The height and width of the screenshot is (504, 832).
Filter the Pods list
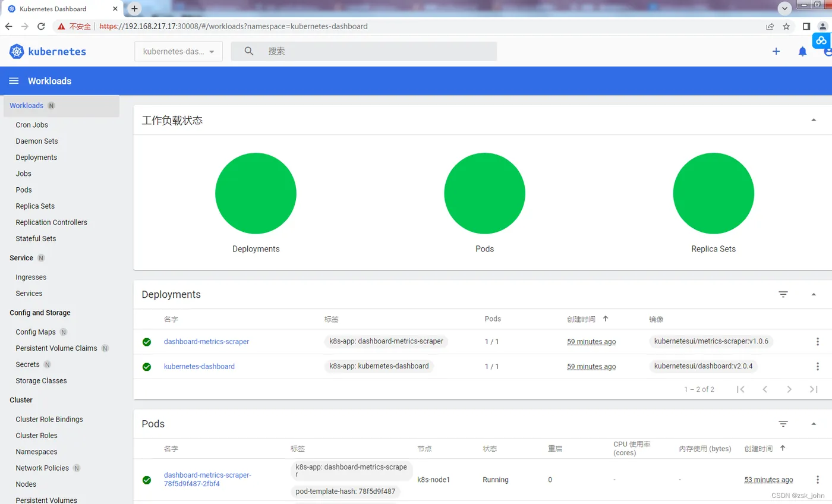pyautogui.click(x=783, y=424)
